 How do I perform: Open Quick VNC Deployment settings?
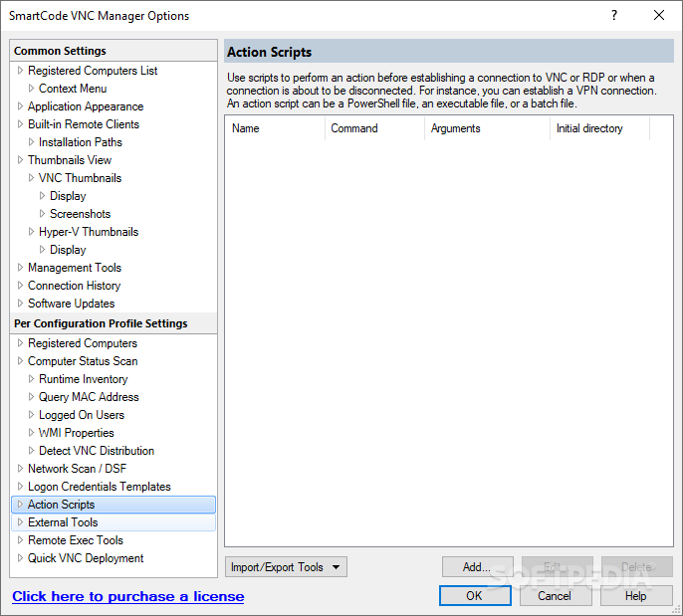point(86,557)
